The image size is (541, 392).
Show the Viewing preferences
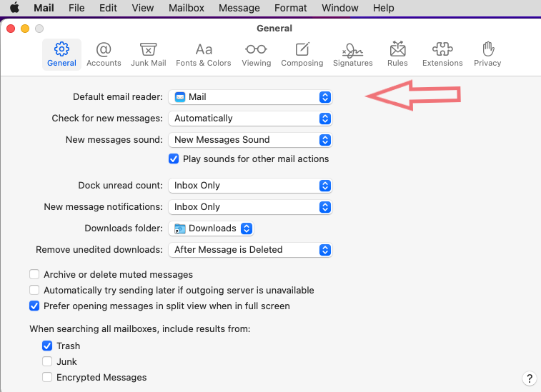[x=256, y=54]
